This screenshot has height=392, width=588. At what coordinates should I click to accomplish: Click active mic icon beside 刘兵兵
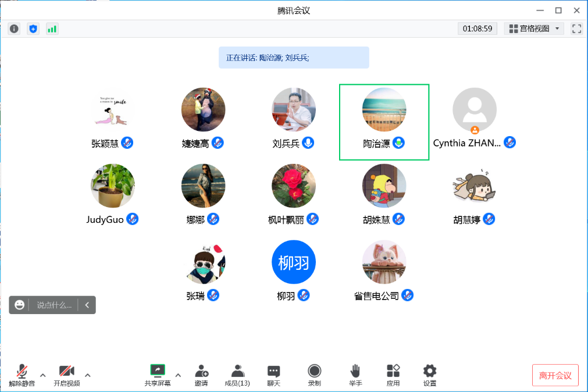point(308,143)
